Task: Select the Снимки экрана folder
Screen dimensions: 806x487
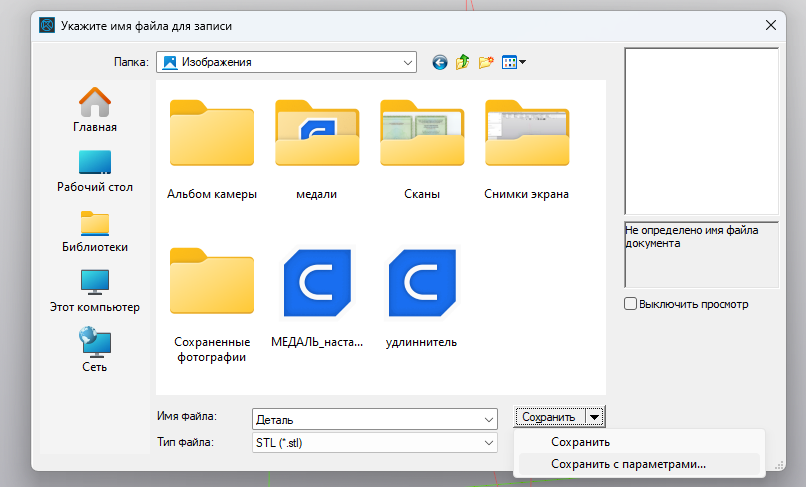Action: tap(526, 149)
